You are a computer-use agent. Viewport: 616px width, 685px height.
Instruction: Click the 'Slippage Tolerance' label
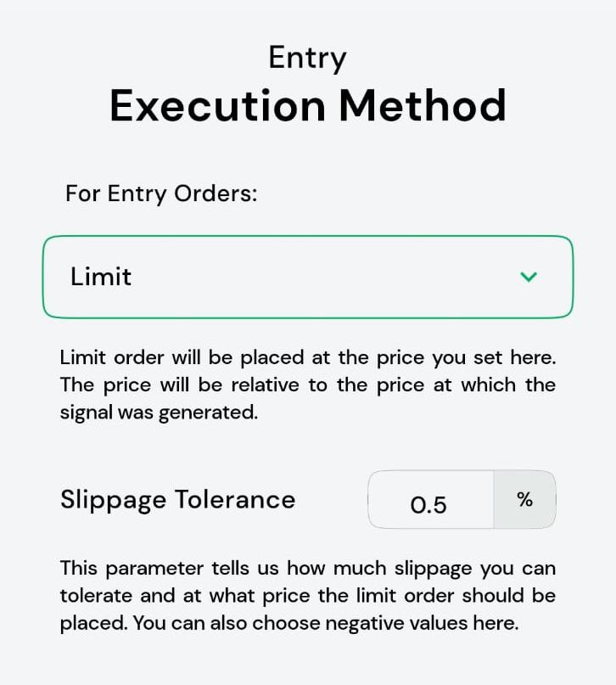point(177,499)
